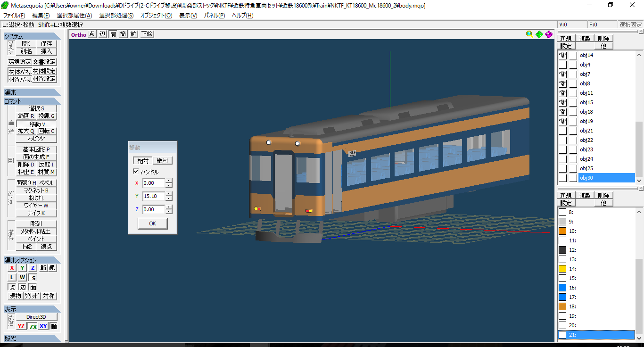
Task: Select material 12 dark gray swatch
Action: point(562,250)
